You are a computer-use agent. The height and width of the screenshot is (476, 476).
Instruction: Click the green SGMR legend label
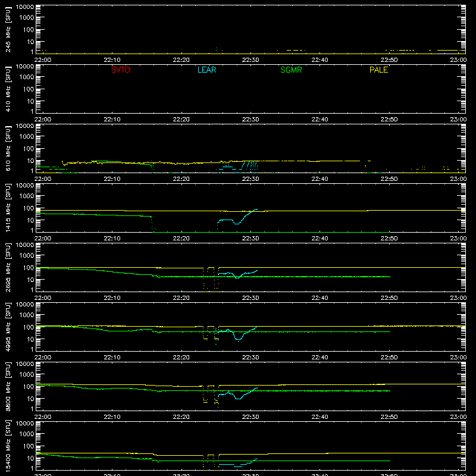(291, 70)
